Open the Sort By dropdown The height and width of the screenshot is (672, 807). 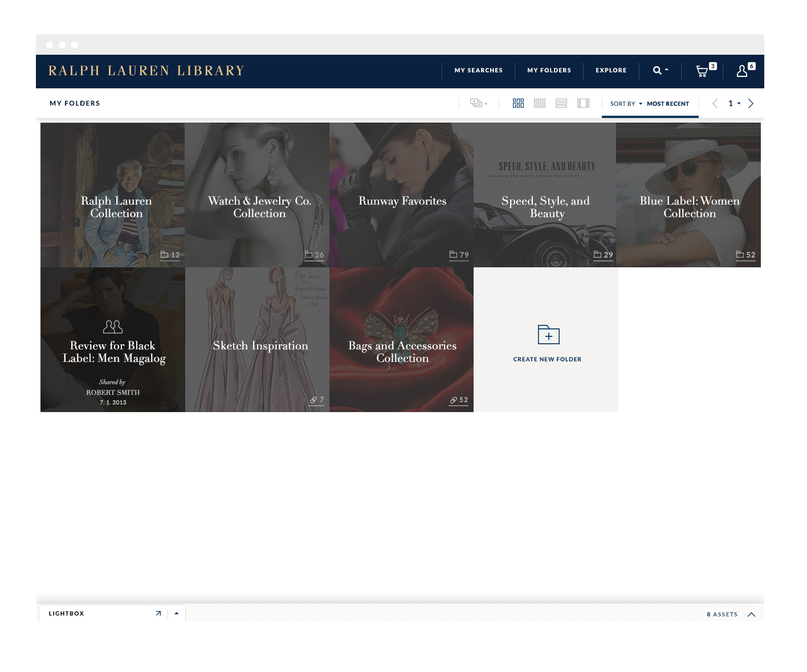[x=626, y=104]
